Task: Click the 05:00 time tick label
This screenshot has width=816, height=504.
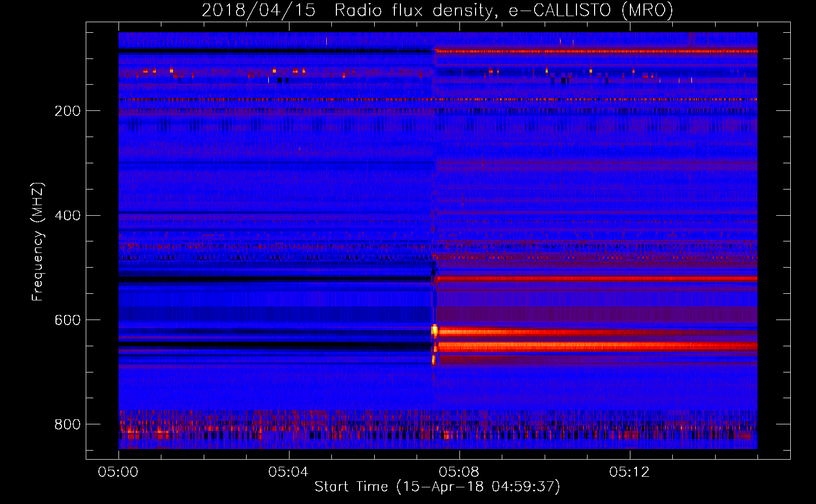Action: [x=118, y=472]
